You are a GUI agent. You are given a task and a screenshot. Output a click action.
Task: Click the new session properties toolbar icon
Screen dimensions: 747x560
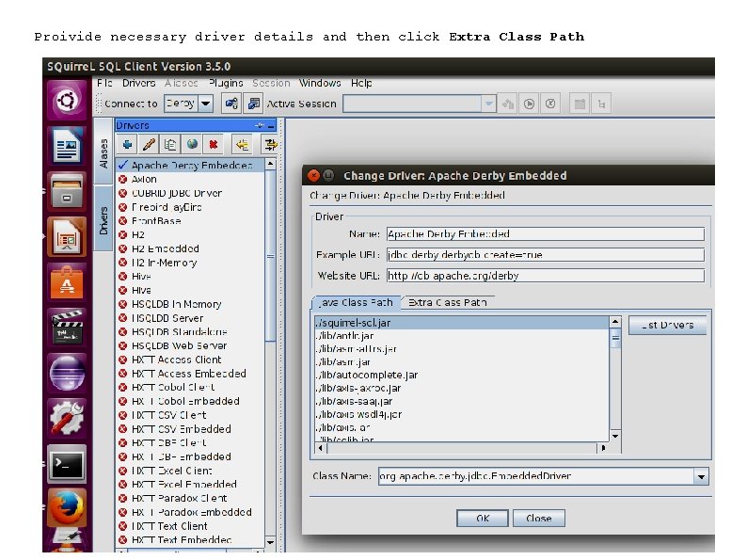(253, 104)
